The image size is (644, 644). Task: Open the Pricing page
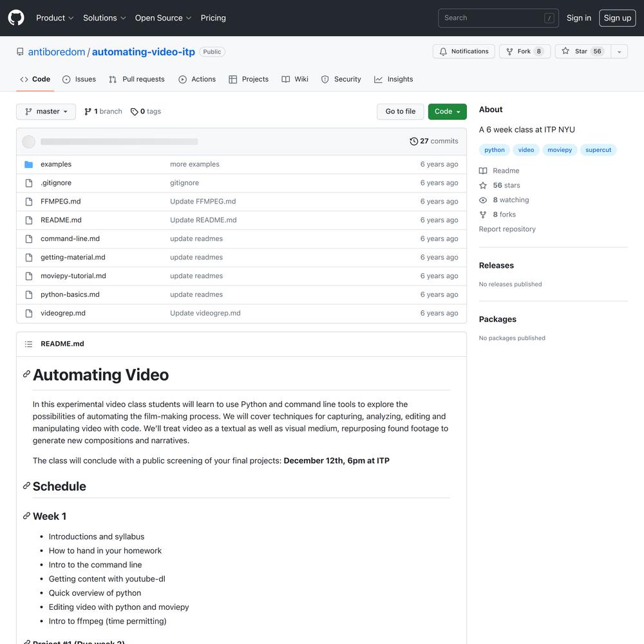tap(213, 17)
